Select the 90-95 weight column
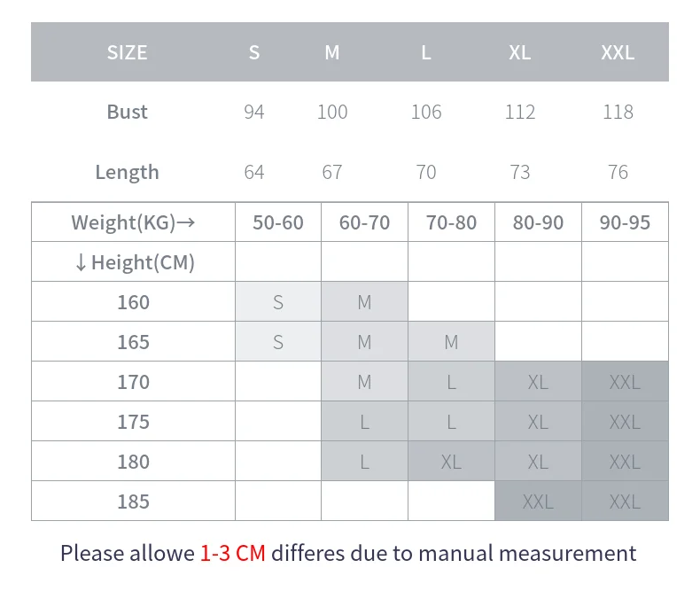This screenshot has height=599, width=700. point(625,222)
